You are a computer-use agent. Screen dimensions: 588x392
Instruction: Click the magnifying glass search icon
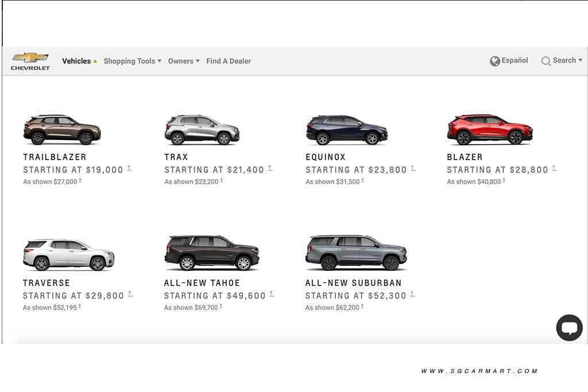[546, 61]
